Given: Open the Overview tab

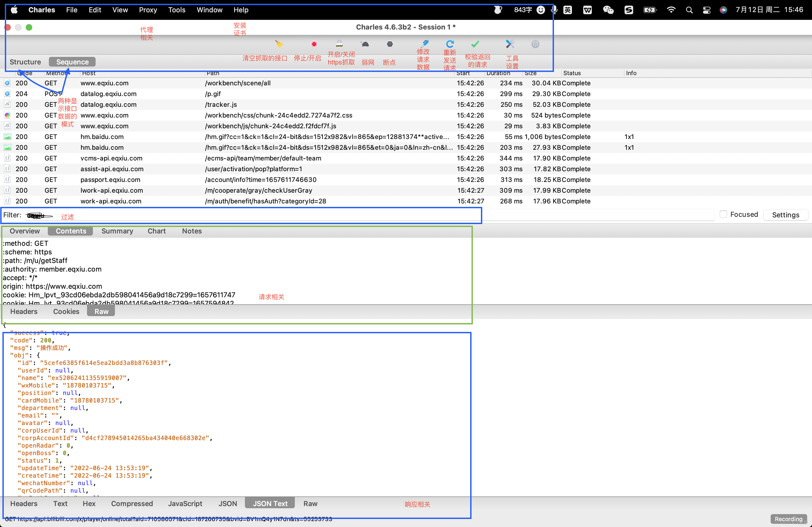Looking at the screenshot, I should point(24,231).
